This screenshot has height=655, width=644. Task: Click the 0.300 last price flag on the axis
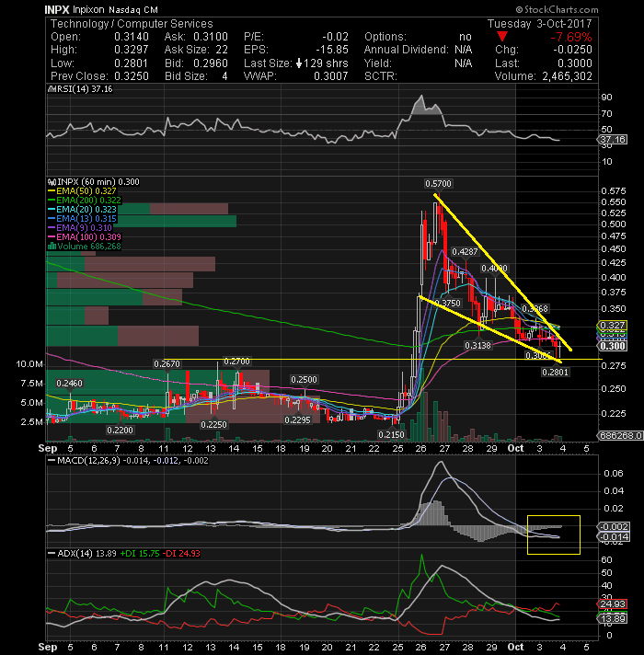[613, 346]
